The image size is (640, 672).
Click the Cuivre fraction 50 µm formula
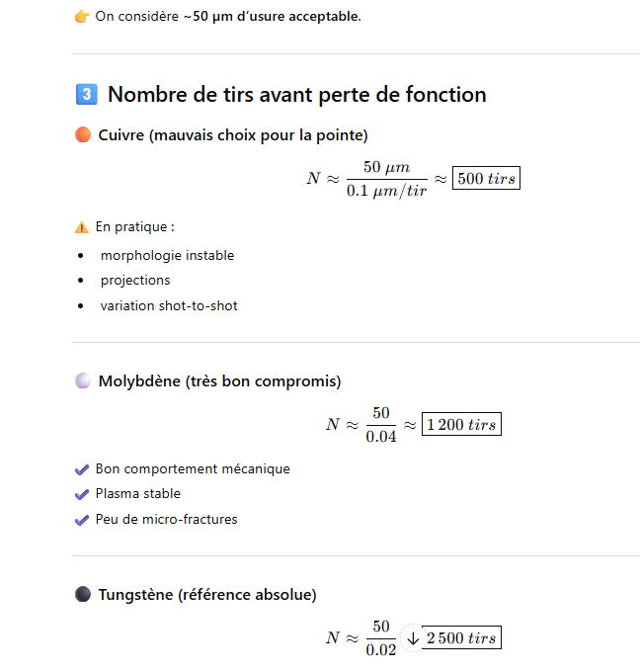coord(386,179)
